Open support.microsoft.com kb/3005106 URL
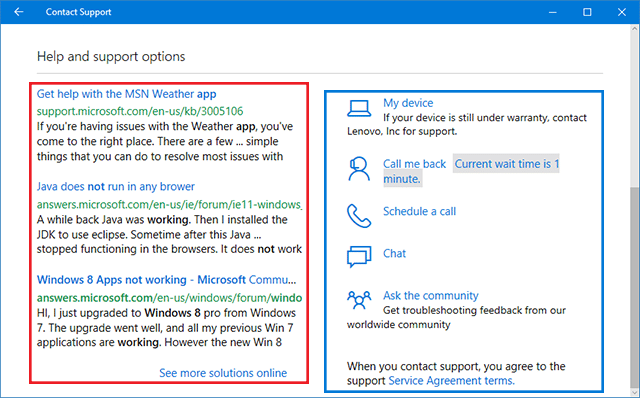640x398 pixels. pyautogui.click(x=140, y=111)
